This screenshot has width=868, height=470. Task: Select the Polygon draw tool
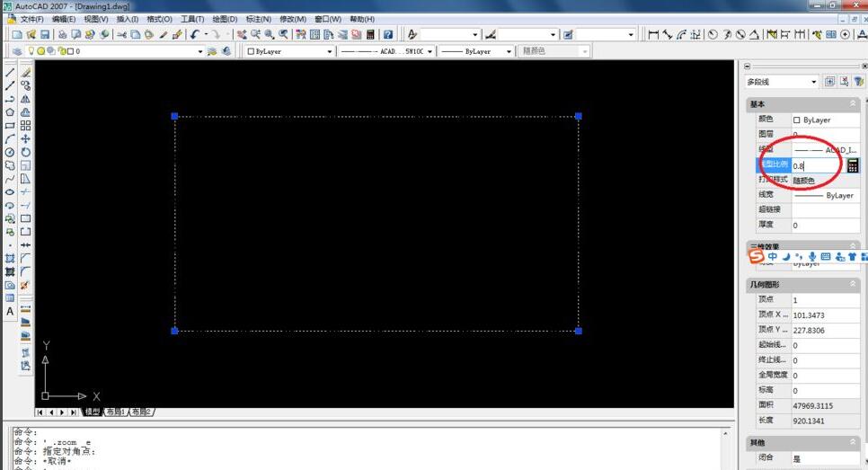tap(10, 112)
